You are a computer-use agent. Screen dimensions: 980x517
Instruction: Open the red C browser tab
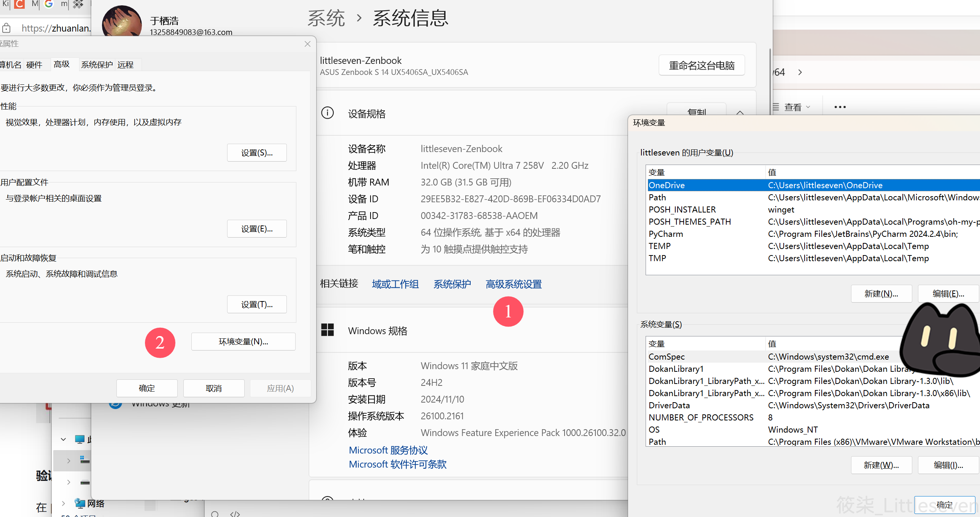(x=19, y=4)
